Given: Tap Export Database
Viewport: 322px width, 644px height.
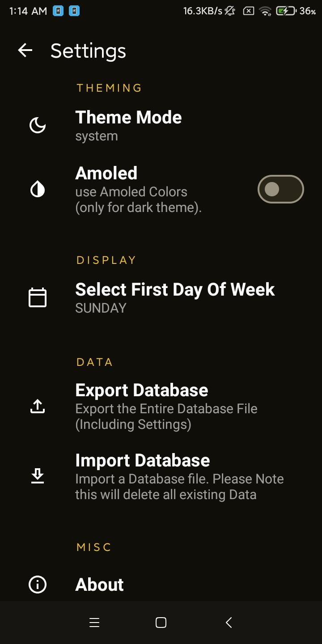Looking at the screenshot, I should point(142,390).
